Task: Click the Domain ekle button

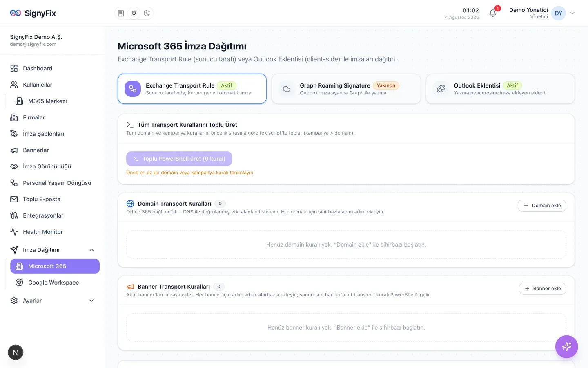Action: 542,206
